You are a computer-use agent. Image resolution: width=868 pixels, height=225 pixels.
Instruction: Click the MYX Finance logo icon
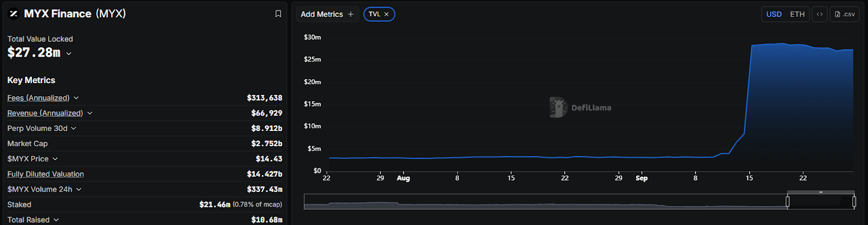coord(14,14)
